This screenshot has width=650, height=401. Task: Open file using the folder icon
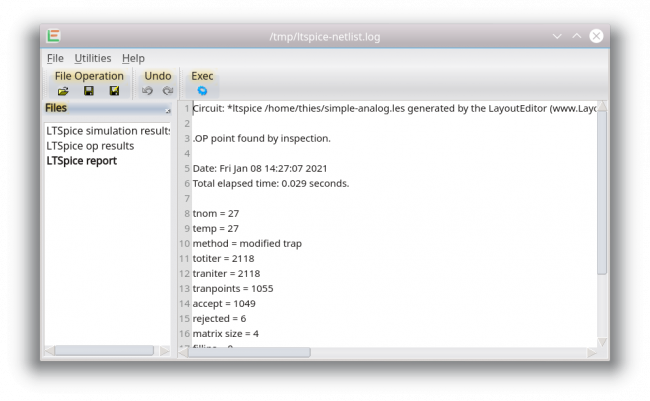click(63, 91)
